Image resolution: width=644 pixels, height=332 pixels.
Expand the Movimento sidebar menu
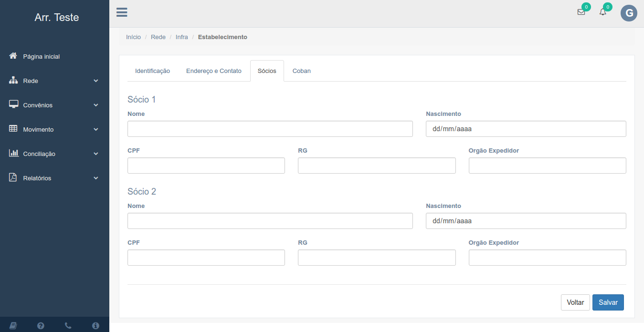tap(54, 130)
